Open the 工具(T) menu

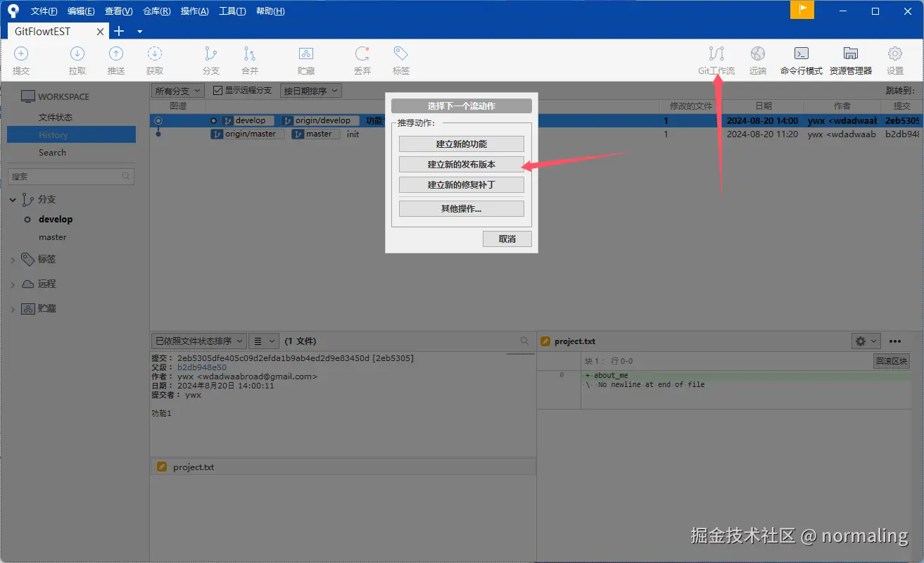(x=232, y=11)
